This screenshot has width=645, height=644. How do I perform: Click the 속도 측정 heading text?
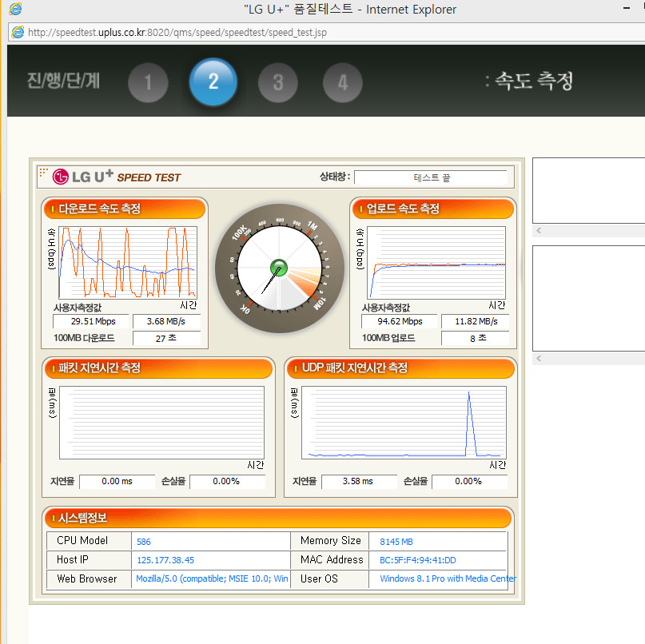(x=534, y=81)
